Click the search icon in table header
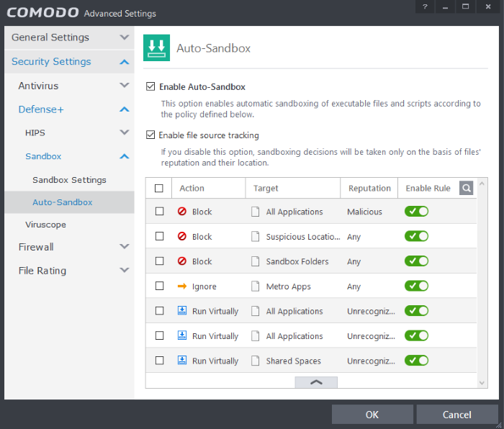This screenshot has height=429, width=504. [466, 188]
